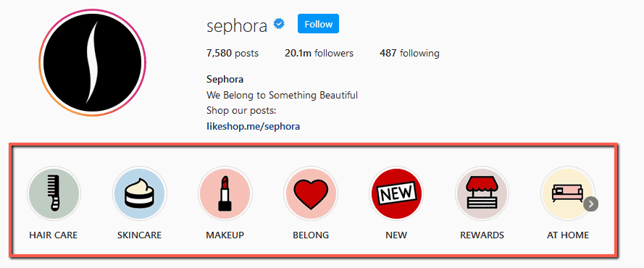Click the AT HOME label text
This screenshot has height=268, width=644.
tap(568, 235)
